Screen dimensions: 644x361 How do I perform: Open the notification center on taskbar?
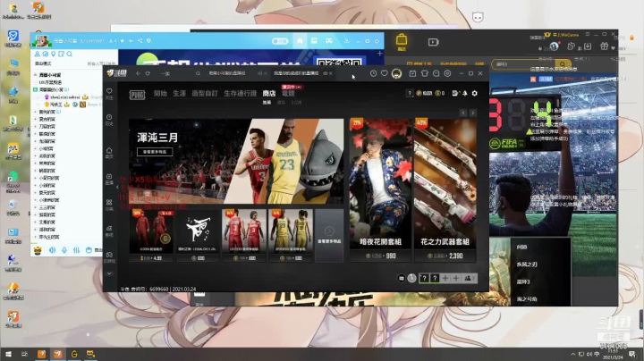tap(632, 354)
